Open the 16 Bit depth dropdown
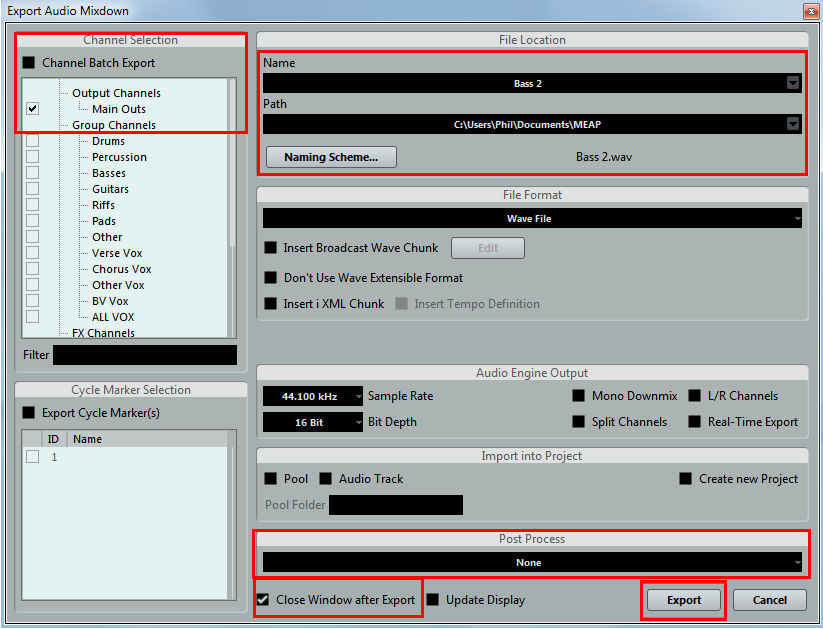The height and width of the screenshot is (629, 823). [313, 422]
